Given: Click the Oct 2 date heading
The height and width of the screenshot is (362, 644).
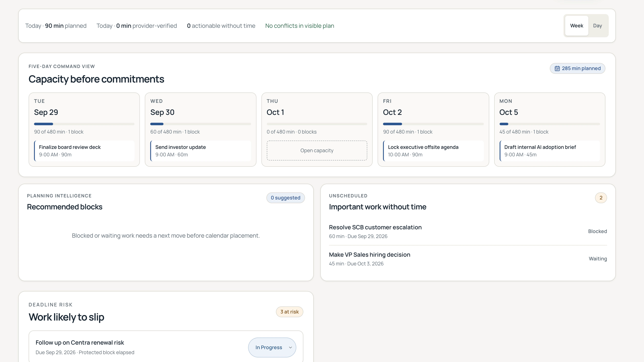Looking at the screenshot, I should pyautogui.click(x=392, y=112).
